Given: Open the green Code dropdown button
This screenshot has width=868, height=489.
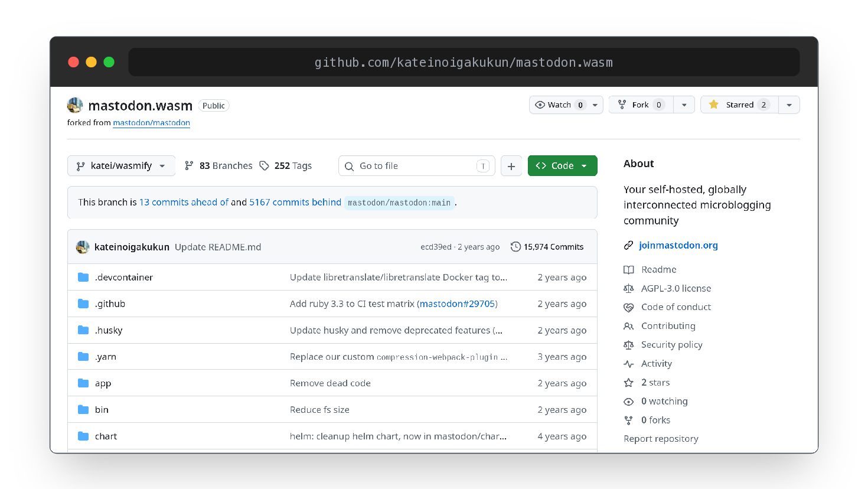Looking at the screenshot, I should pyautogui.click(x=562, y=166).
